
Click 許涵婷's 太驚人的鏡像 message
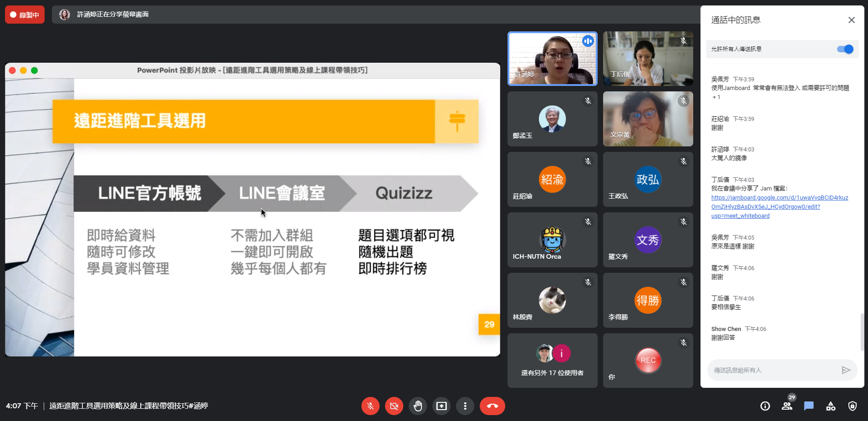click(729, 158)
